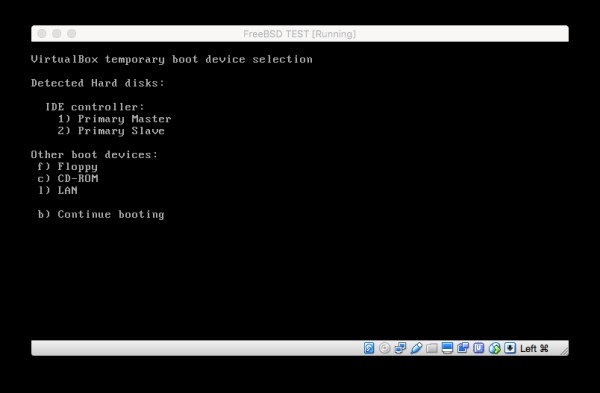The image size is (600, 393).
Task: Click the 'IDE controller:' heading
Action: tap(95, 107)
